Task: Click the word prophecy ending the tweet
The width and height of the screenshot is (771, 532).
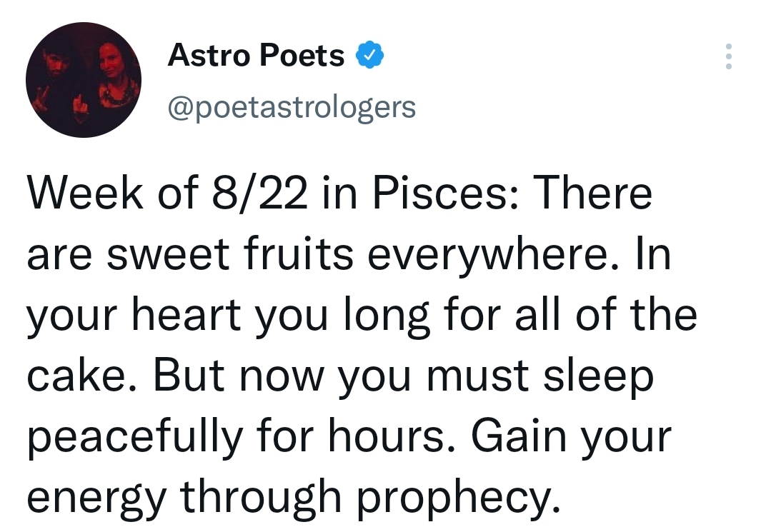Action: (x=458, y=498)
